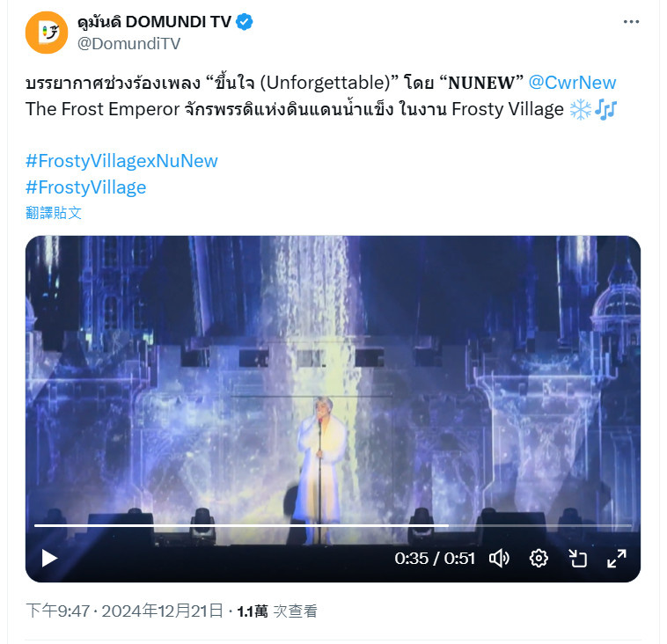Viewport: 667px width, 644px height.
Task: Click the ดูมันดิ DOMUNDI TV display name
Action: click(154, 22)
